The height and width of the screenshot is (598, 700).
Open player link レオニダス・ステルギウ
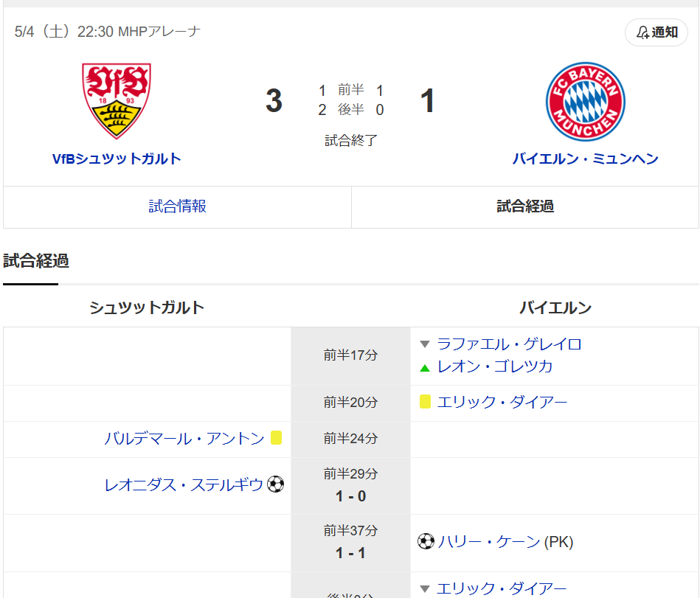184,485
